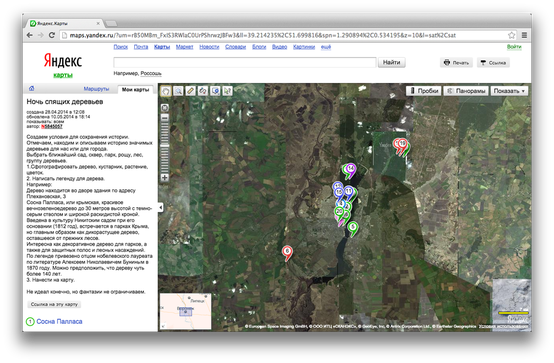Toggle the Панорамы layer button
The image size is (554, 363).
coord(466,91)
